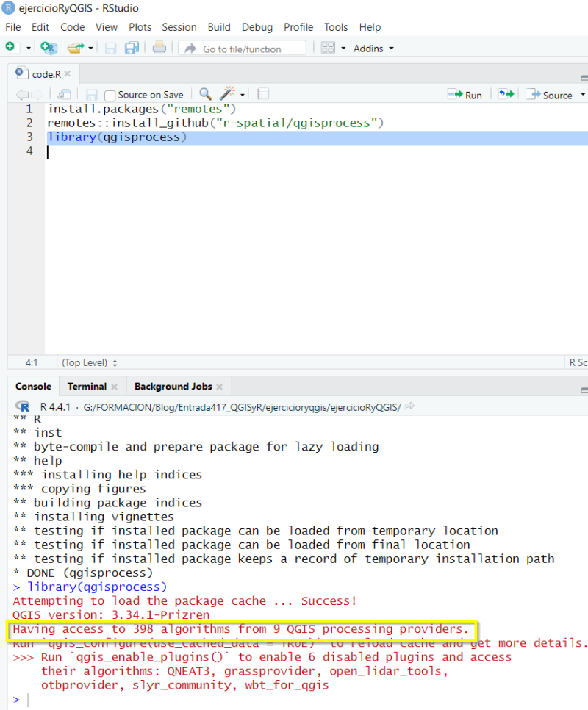Click the Create a Project icon
This screenshot has width=588, height=710.
point(49,48)
